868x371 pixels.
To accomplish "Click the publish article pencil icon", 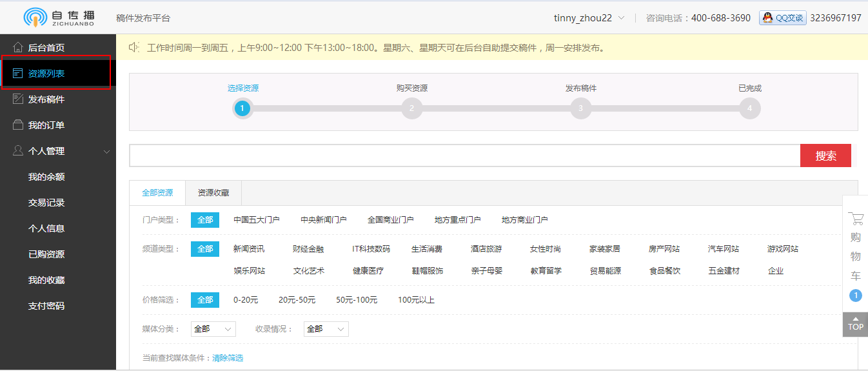I will click(x=18, y=99).
